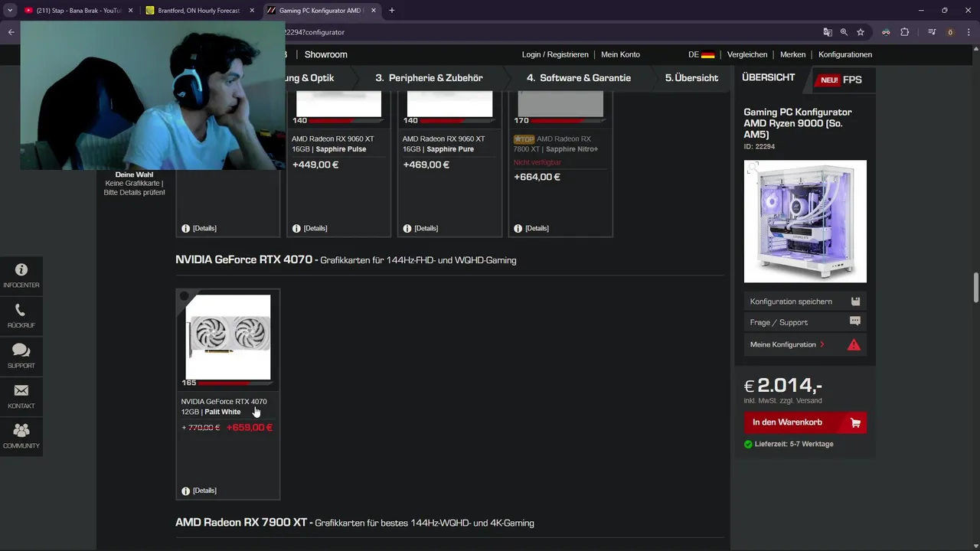Click the info icon on Sapphire Pulse card

(x=296, y=228)
